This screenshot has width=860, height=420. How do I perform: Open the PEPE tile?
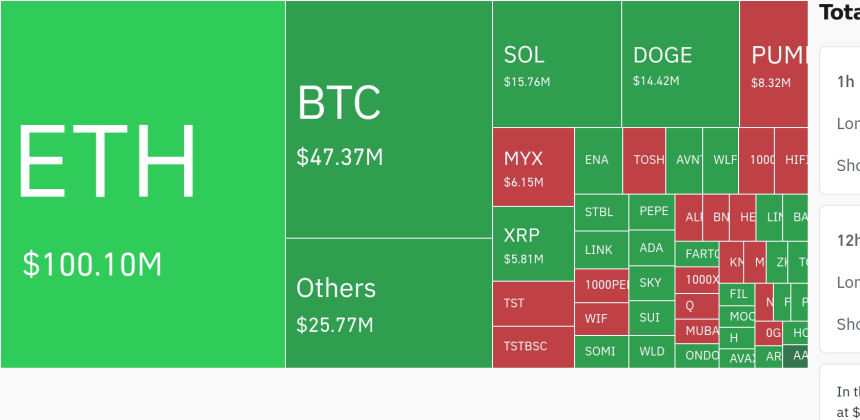tap(652, 212)
